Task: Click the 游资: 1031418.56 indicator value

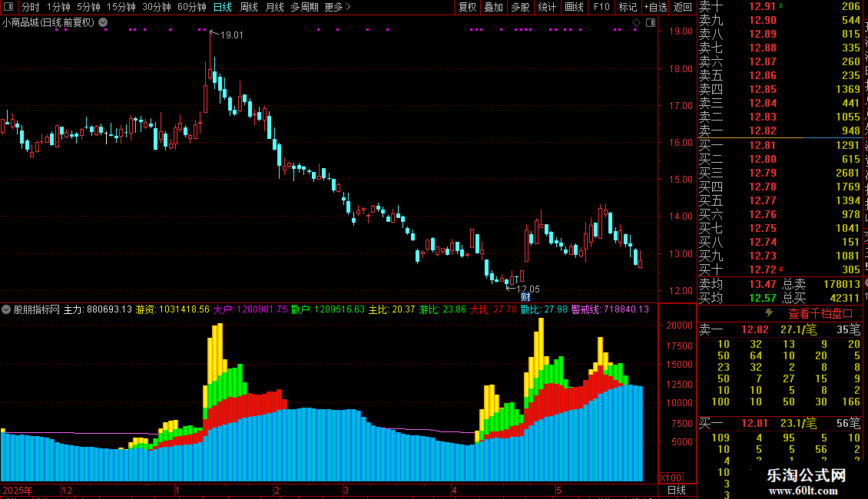Action: (173, 309)
